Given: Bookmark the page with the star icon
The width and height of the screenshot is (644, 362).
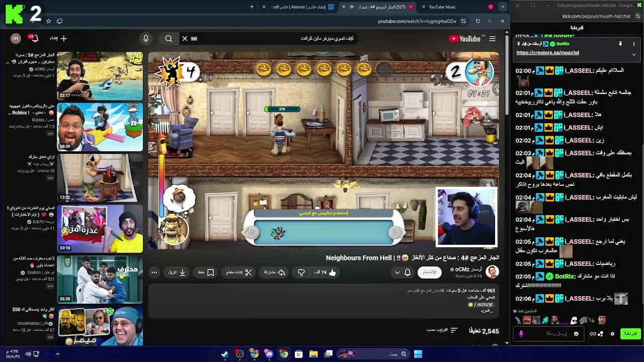Looking at the screenshot, I should tap(48, 21).
